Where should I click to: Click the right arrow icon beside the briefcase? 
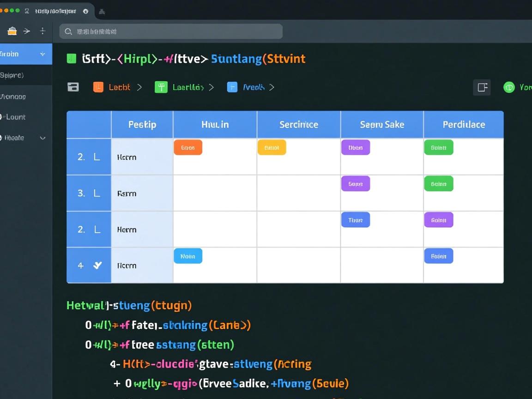(x=27, y=31)
